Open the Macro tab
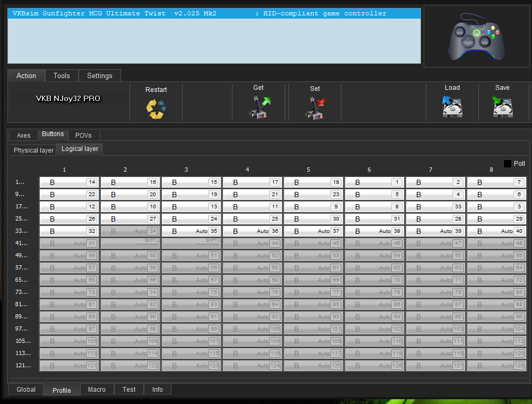 [97, 390]
